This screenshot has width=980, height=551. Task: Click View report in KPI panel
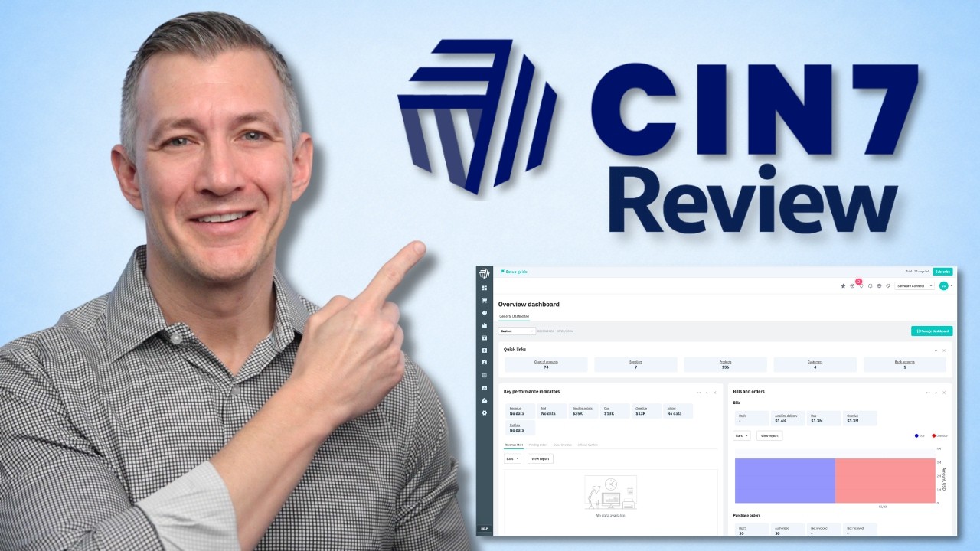[541, 458]
